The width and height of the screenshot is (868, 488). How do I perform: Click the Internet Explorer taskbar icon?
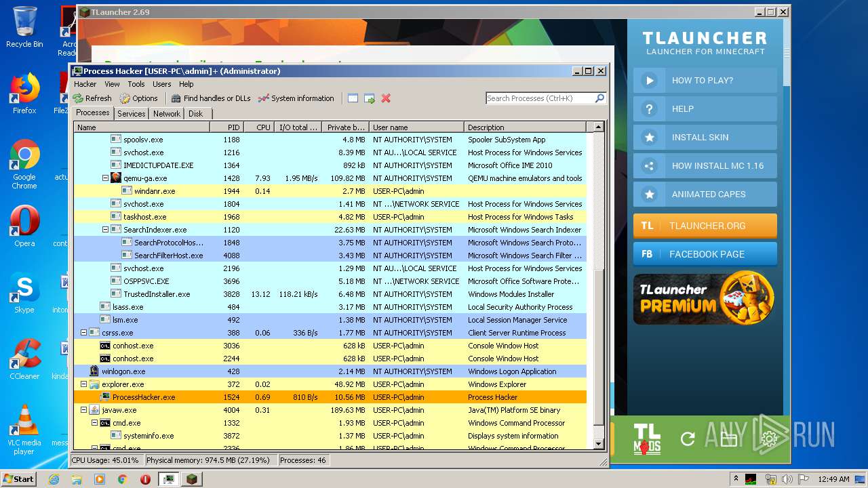pyautogui.click(x=54, y=479)
